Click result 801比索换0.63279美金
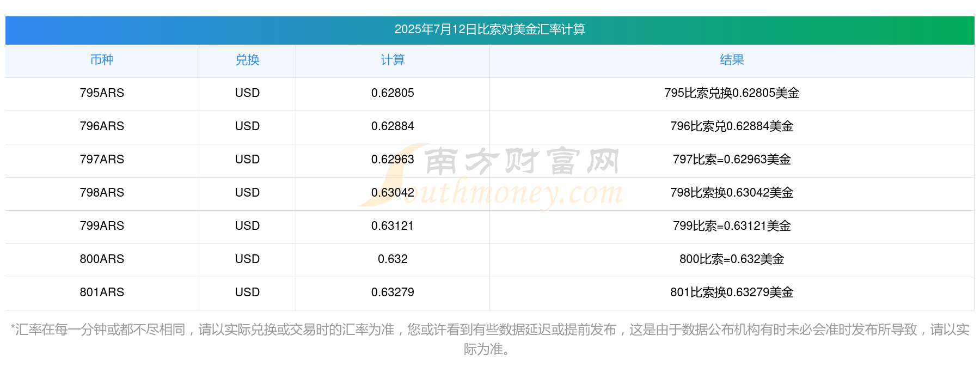 pyautogui.click(x=732, y=292)
